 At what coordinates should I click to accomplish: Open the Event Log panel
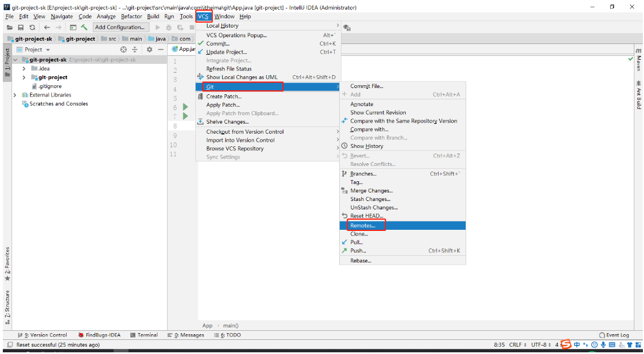614,335
